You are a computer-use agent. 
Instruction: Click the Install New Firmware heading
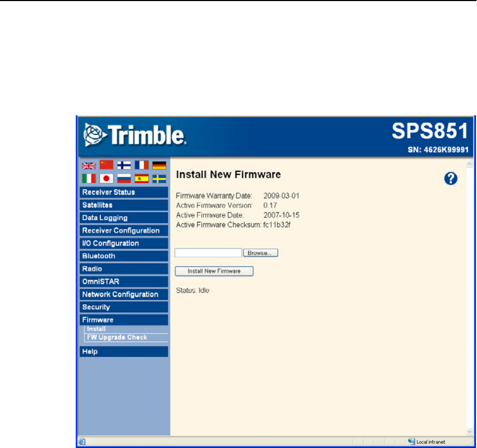(228, 175)
